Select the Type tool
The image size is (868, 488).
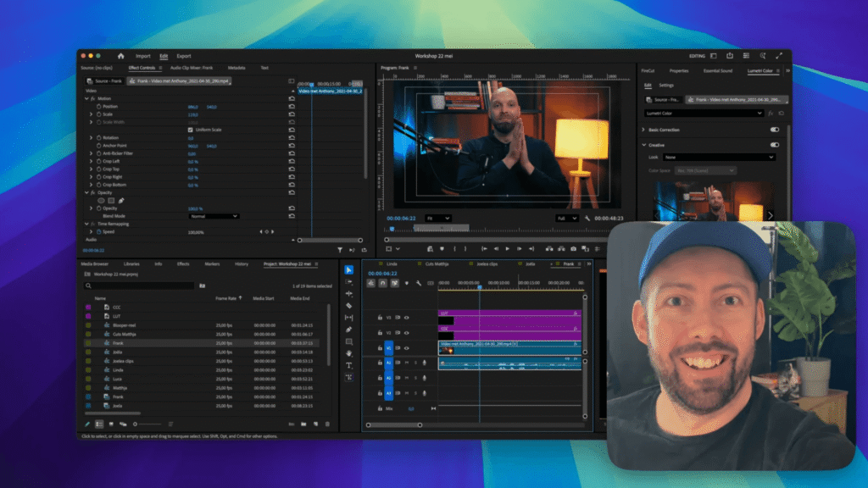[348, 365]
